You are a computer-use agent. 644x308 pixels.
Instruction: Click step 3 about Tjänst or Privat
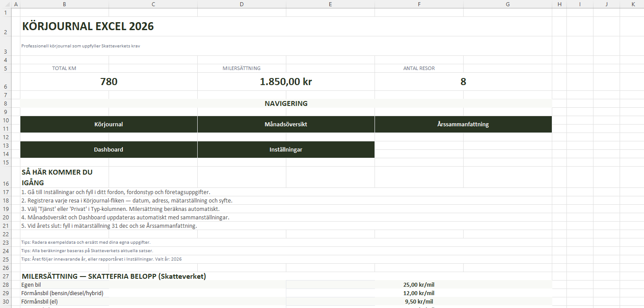click(120, 209)
